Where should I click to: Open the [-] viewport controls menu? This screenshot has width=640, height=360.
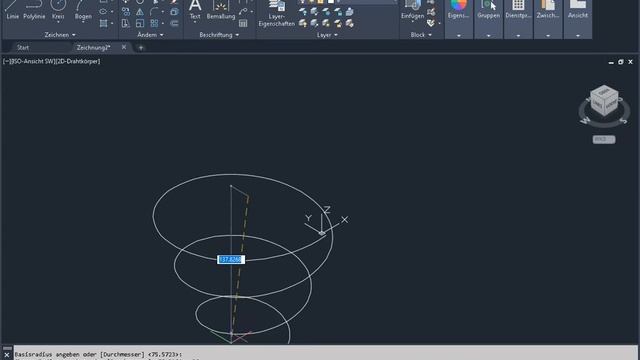pos(6,61)
